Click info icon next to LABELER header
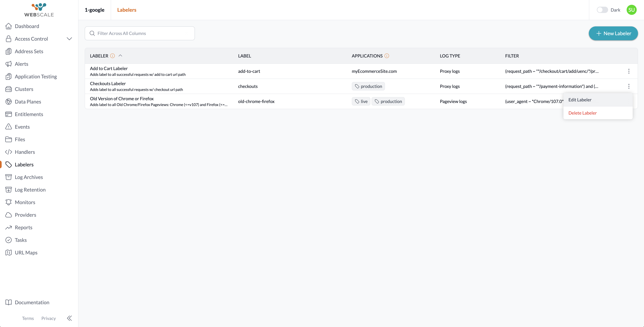Image resolution: width=644 pixels, height=327 pixels. 113,56
